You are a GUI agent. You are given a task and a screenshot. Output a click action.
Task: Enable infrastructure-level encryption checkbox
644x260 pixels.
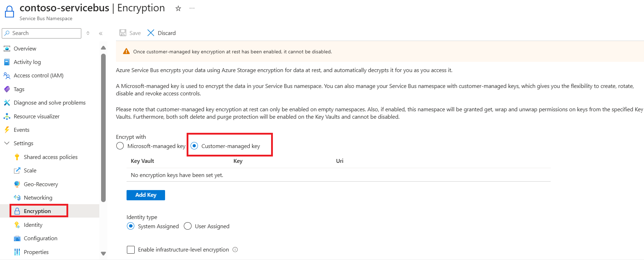point(131,250)
